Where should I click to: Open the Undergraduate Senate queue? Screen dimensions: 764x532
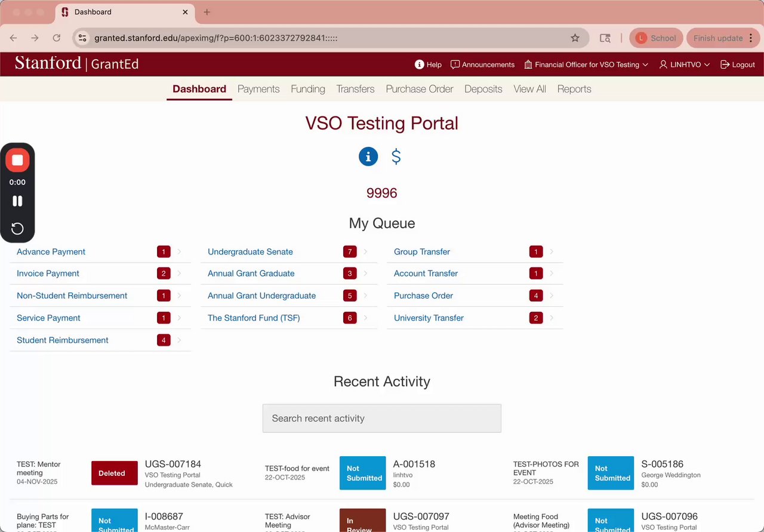(x=250, y=251)
